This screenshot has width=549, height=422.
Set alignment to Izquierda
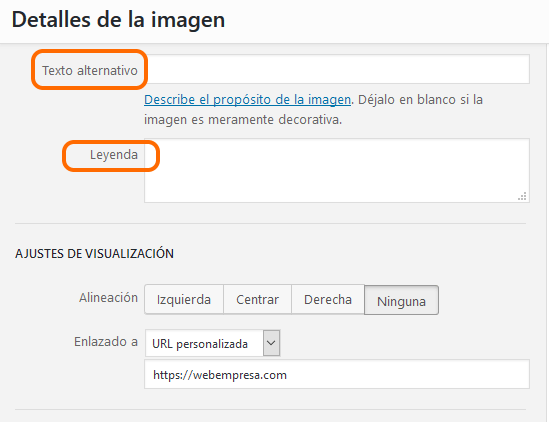coord(184,300)
